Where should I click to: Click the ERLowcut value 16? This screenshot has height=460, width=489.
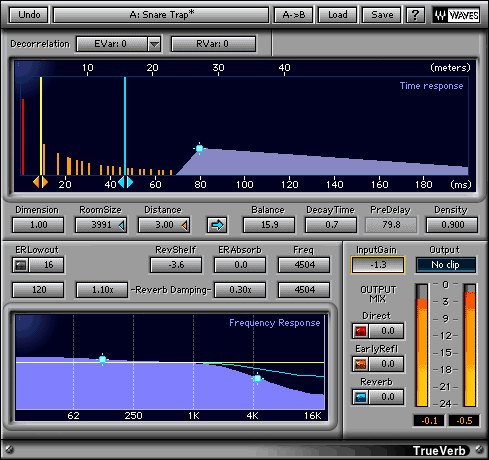click(47, 265)
